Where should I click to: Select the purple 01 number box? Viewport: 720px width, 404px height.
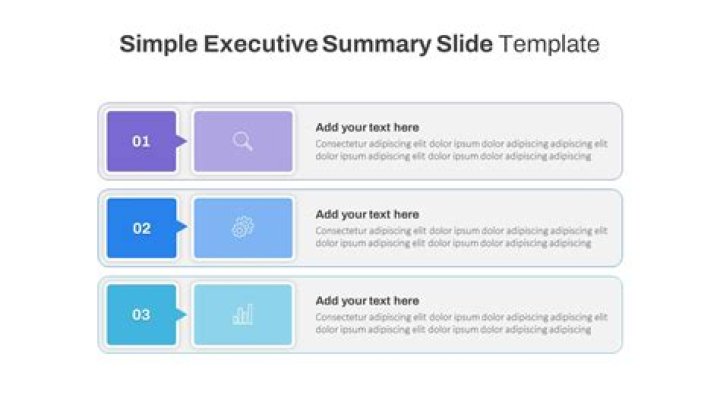(141, 141)
